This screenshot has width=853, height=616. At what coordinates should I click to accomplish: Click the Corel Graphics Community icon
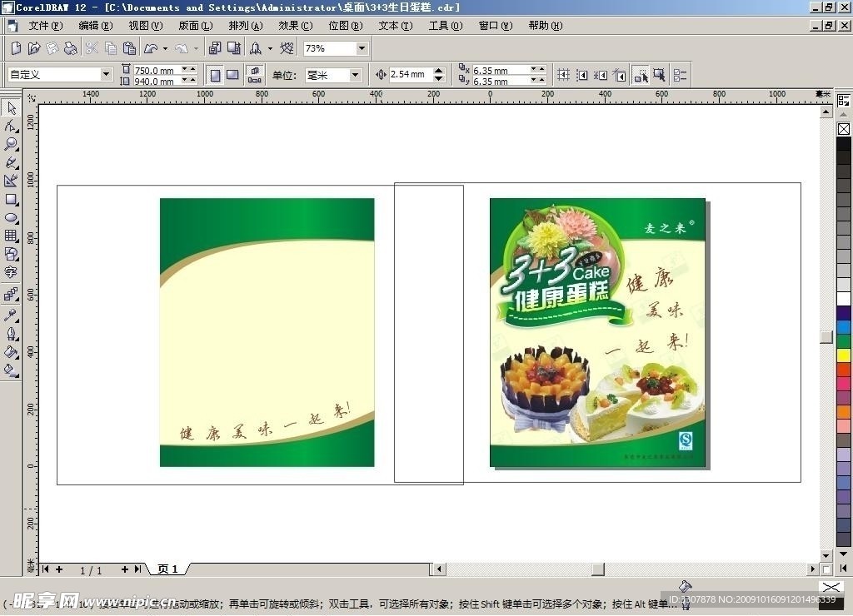(287, 48)
